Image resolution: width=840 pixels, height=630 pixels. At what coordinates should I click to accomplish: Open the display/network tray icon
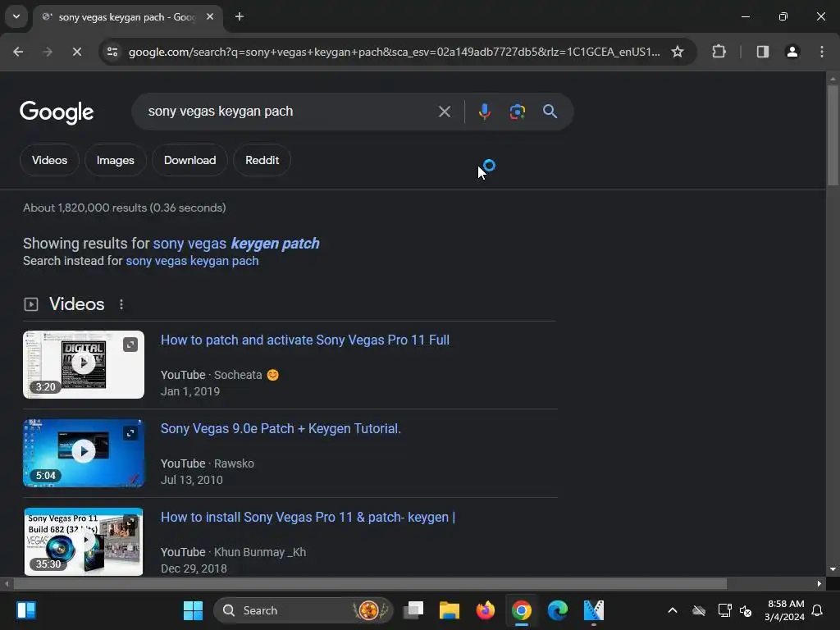click(724, 610)
